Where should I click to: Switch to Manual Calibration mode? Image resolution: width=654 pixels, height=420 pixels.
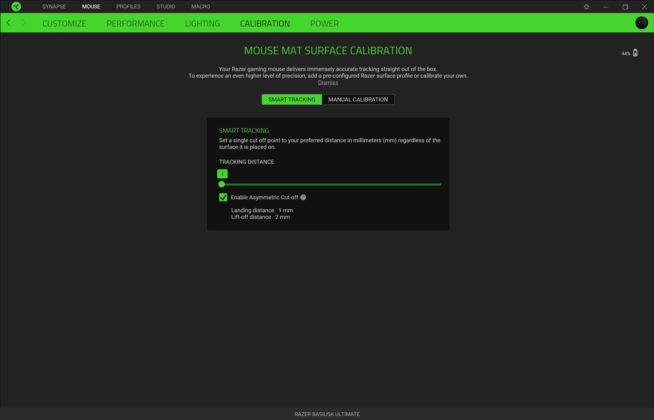click(358, 99)
